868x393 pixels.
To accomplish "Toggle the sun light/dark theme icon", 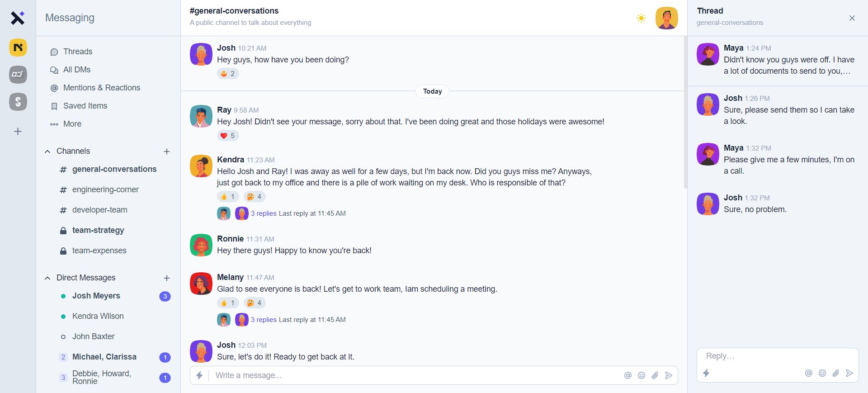I will click(x=641, y=18).
